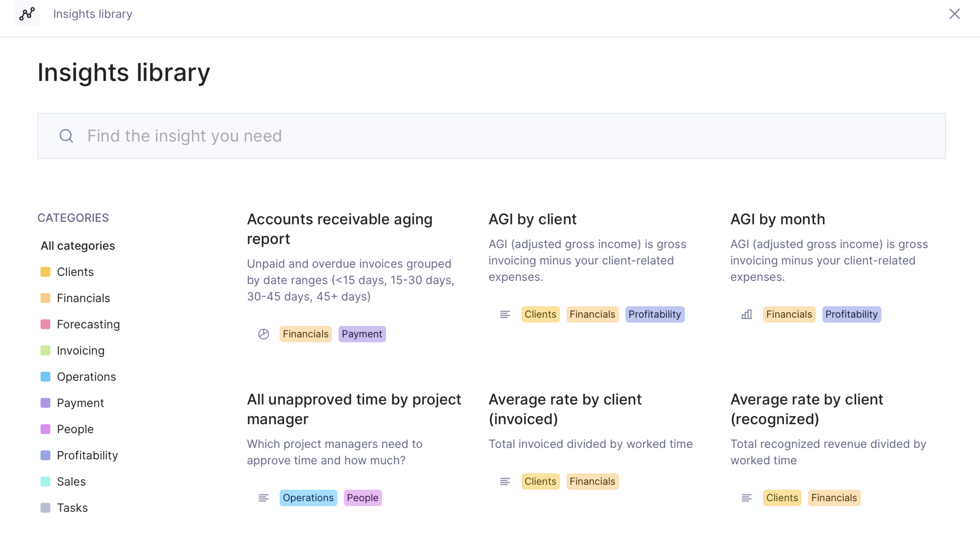Click the bar chart icon on AGI by month
This screenshot has width=980, height=551.
(746, 314)
